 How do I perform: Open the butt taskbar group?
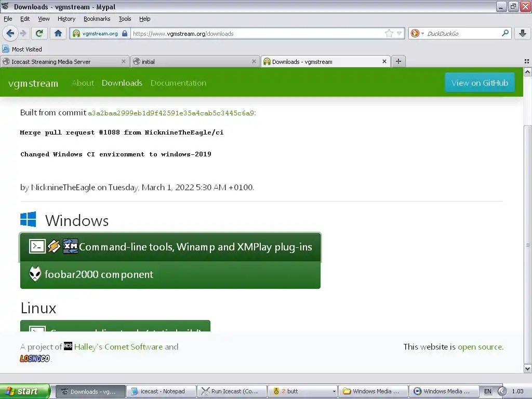coord(303,391)
